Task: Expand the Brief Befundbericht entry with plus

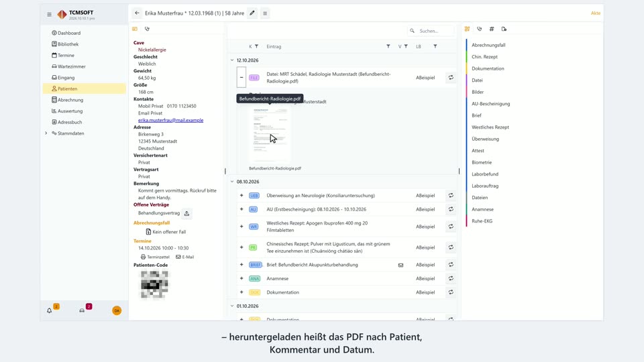Action: coord(241,265)
